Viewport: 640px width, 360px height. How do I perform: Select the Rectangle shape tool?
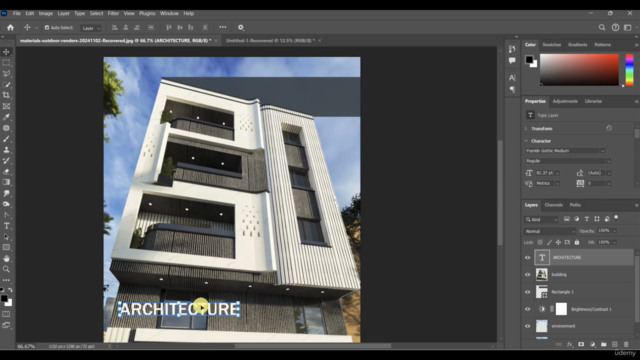point(6,247)
